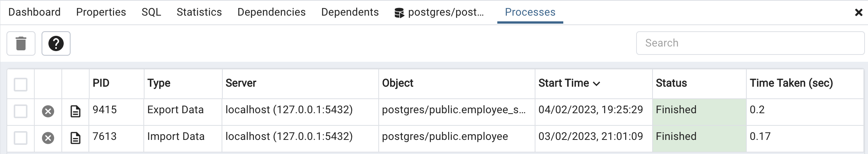Cancel process 9415 with X icon
The image size is (868, 154).
click(x=48, y=111)
